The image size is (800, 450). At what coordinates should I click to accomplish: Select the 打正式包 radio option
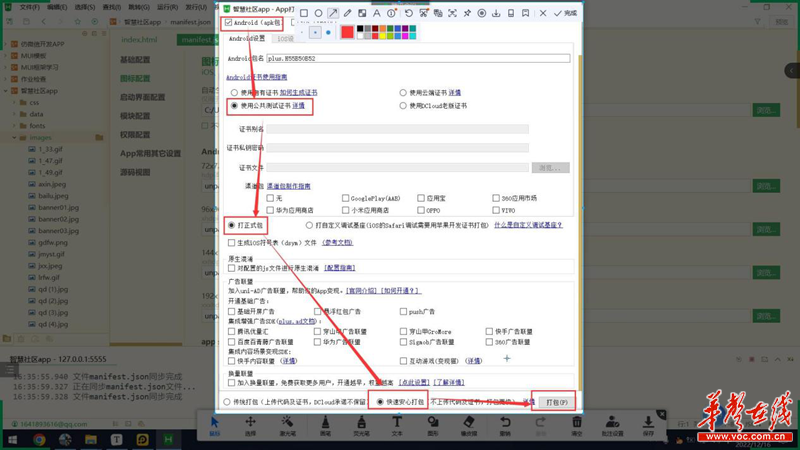click(231, 225)
